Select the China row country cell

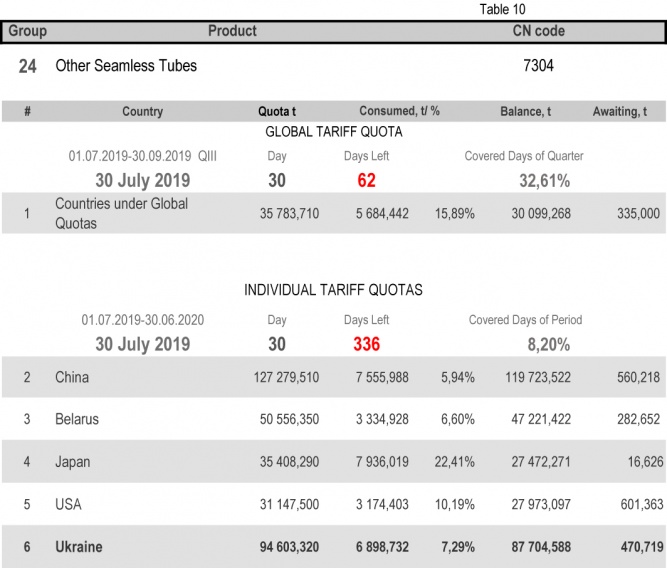click(x=72, y=378)
